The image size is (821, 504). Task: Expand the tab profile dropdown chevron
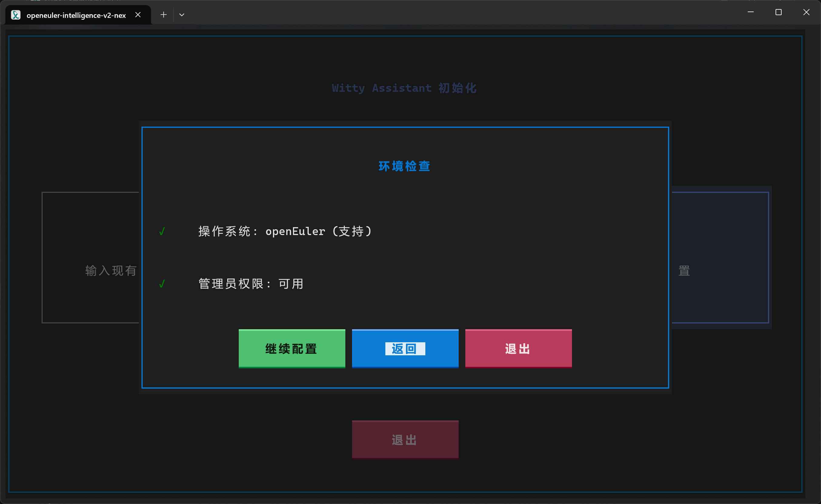tap(182, 15)
